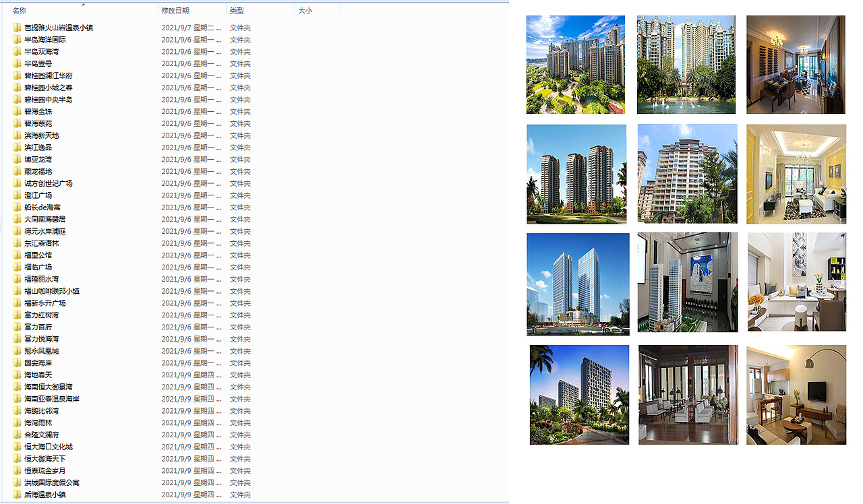863x504 pixels.
Task: Click the folder icon for 海地春天
Action: (x=18, y=375)
